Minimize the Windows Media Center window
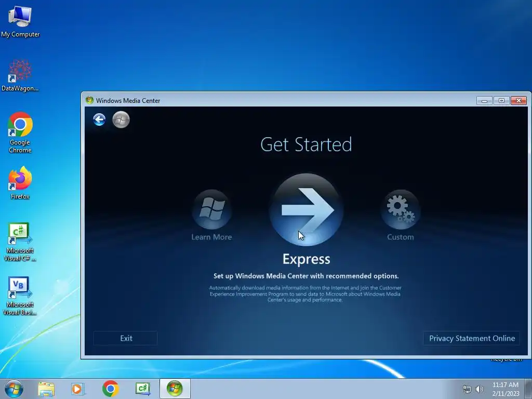532x399 pixels. pos(484,100)
